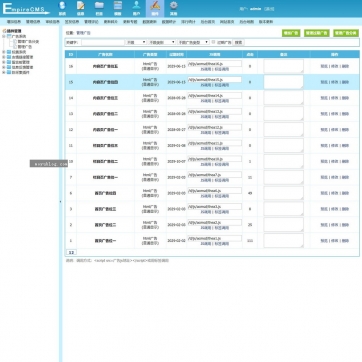Open the Users person icon in header
362x362 pixels.
pos(136,8)
